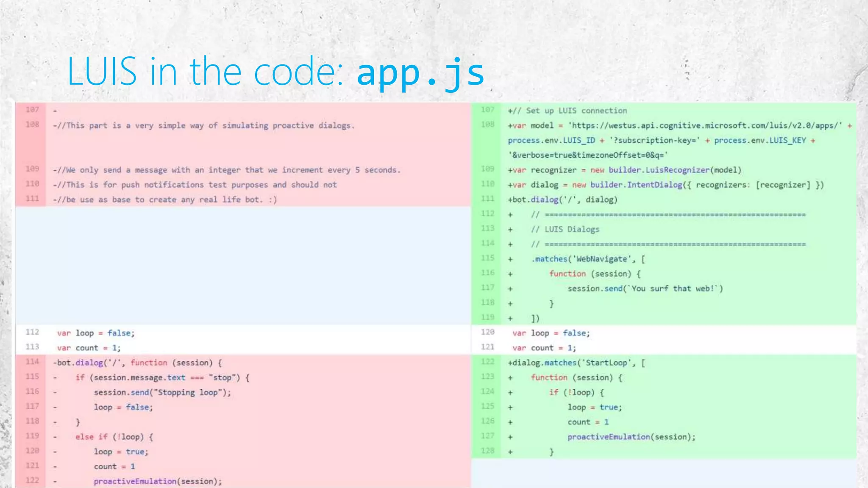Click the comment '// LUIS Dialogs'
The width and height of the screenshot is (868, 488).
[x=565, y=229]
